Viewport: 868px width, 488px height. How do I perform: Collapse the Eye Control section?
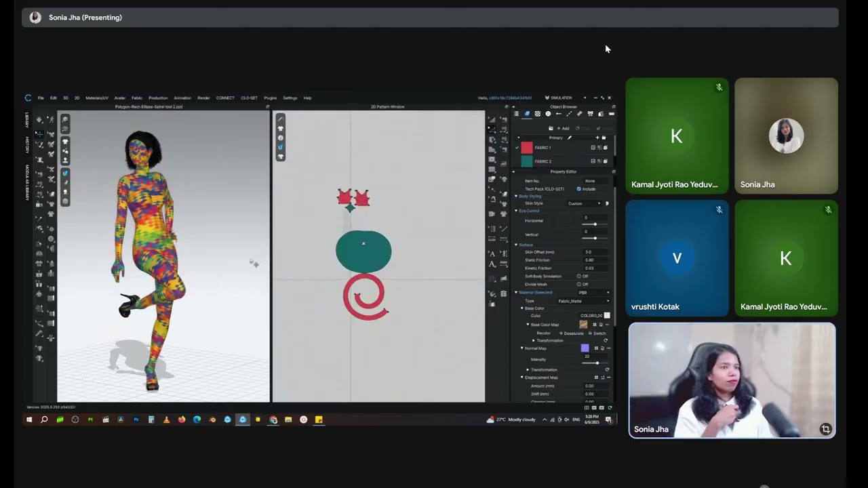pyautogui.click(x=516, y=211)
